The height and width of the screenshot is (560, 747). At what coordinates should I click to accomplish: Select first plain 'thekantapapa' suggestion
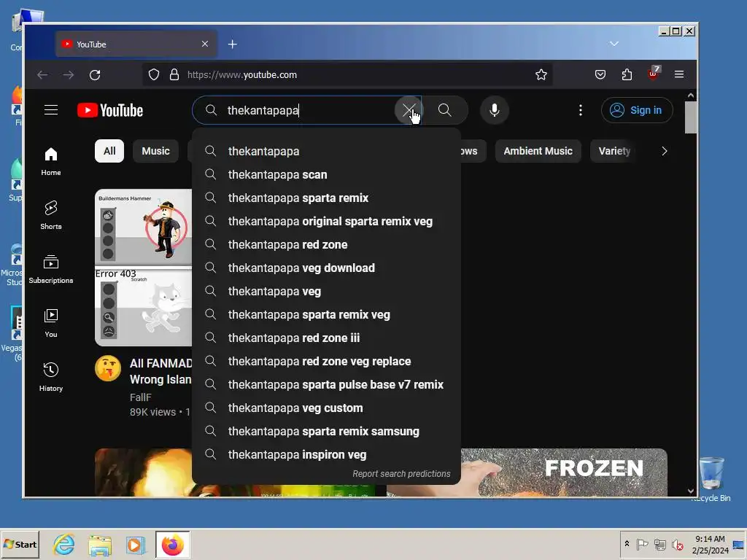[326, 152]
